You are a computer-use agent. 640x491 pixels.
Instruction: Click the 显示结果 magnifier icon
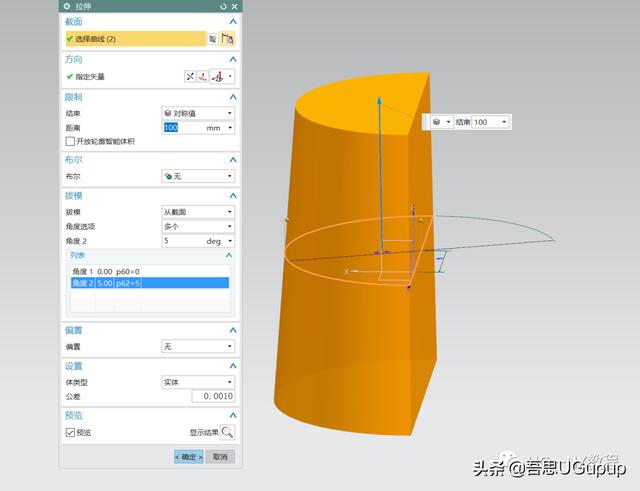pos(227,432)
